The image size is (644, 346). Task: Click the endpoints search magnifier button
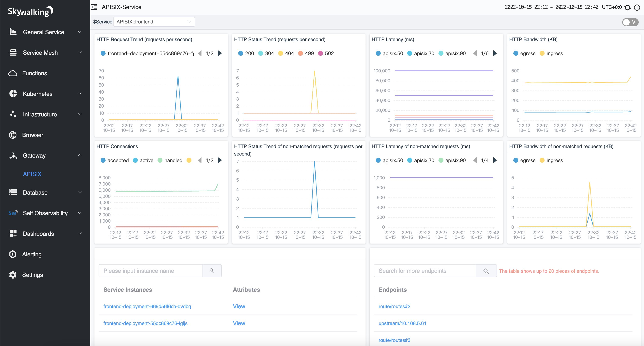tap(486, 271)
